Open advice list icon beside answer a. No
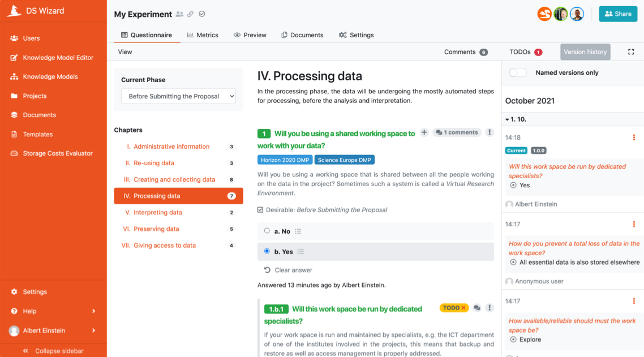644x357 pixels. pos(298,231)
